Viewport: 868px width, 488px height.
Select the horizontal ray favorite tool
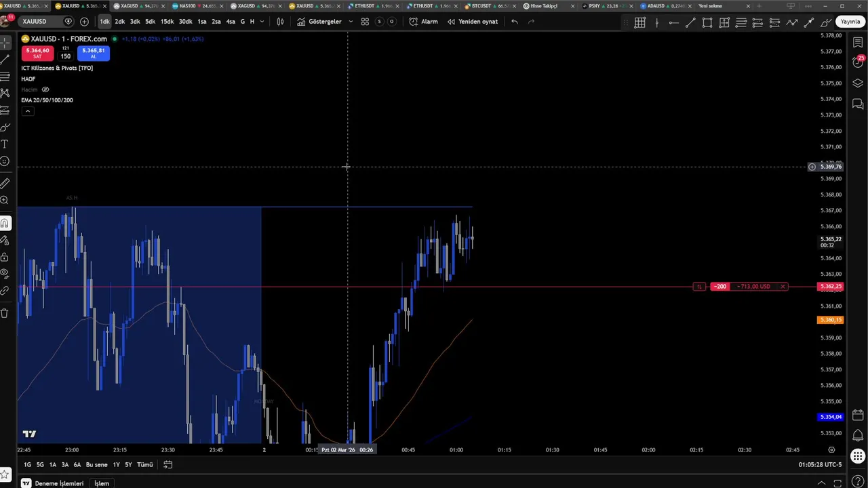coord(673,22)
